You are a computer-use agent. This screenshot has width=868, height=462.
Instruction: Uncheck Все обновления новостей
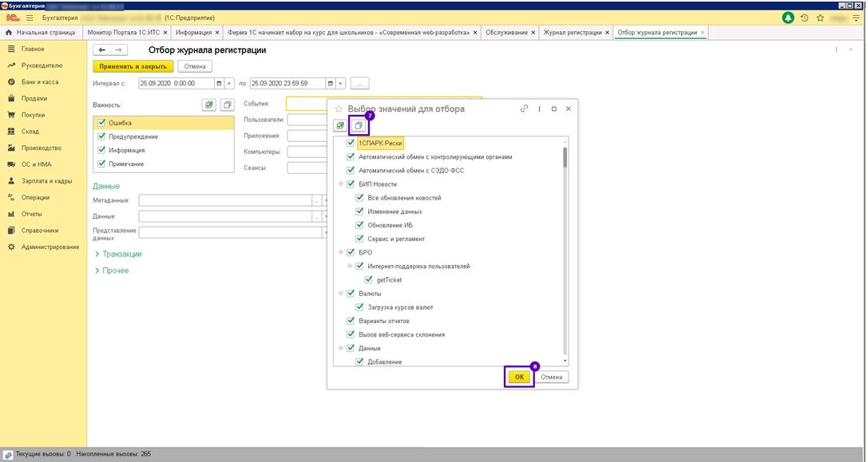point(359,198)
